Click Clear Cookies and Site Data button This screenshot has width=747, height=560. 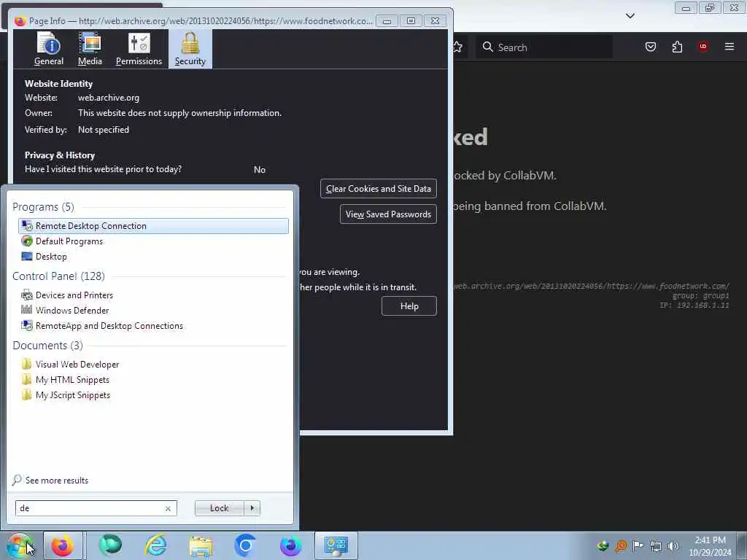[379, 189]
